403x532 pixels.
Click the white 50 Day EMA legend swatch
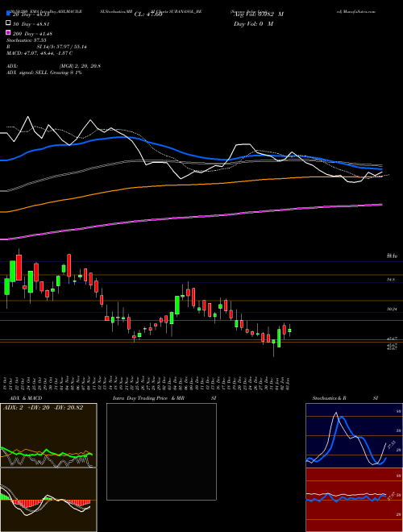[x=8, y=23]
